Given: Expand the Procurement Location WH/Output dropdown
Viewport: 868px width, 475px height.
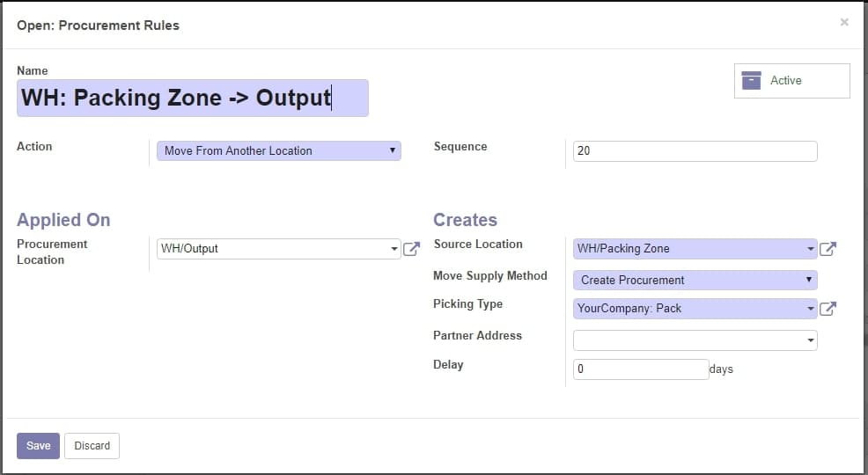Looking at the screenshot, I should pos(279,249).
